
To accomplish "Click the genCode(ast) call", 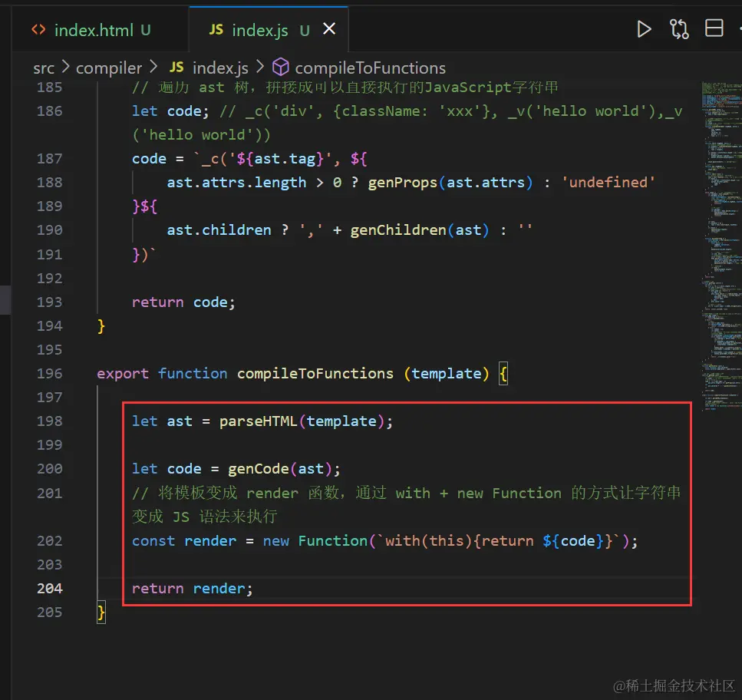I will pyautogui.click(x=279, y=468).
